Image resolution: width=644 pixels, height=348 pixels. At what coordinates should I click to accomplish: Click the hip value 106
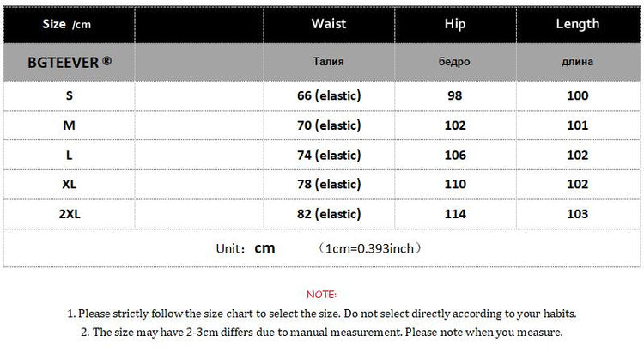[454, 156]
